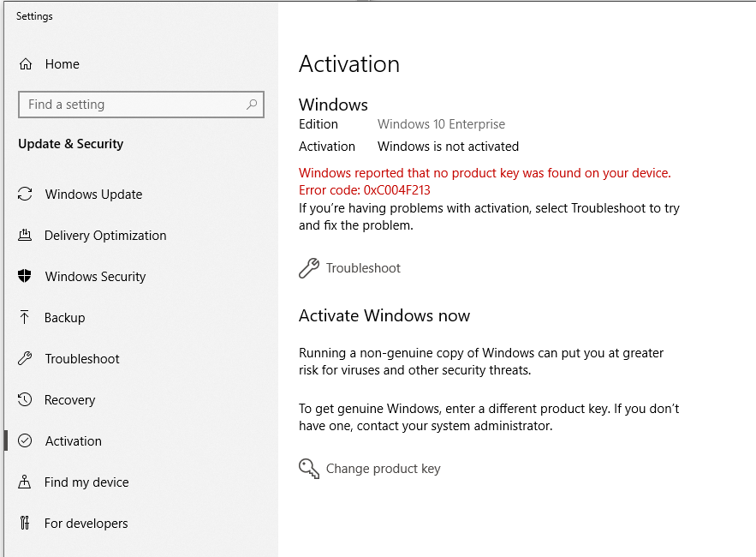Click the Settings window title text
This screenshot has width=756, height=557.
click(x=34, y=16)
